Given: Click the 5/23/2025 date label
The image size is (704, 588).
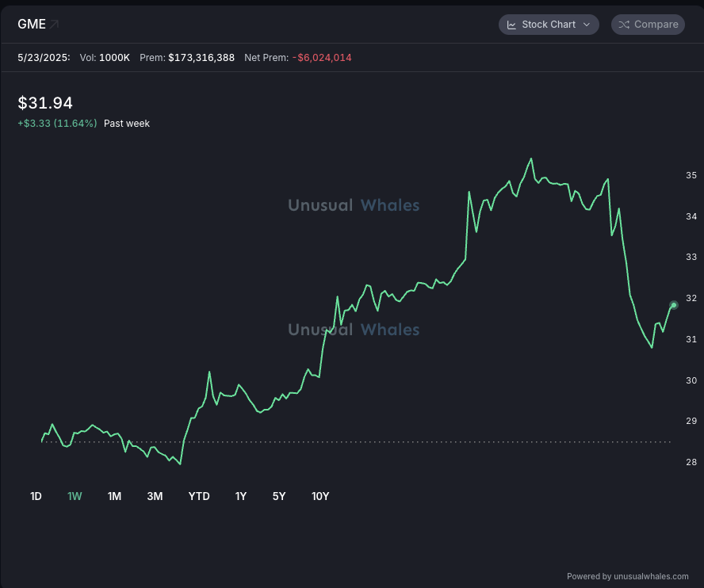Looking at the screenshot, I should 44,58.
